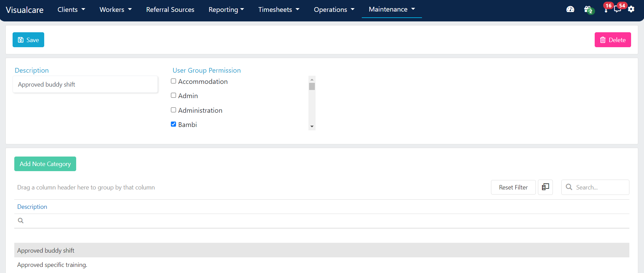Screen dimensions: 644x273
Task: Click the Visualcare logo
Action: point(24,10)
